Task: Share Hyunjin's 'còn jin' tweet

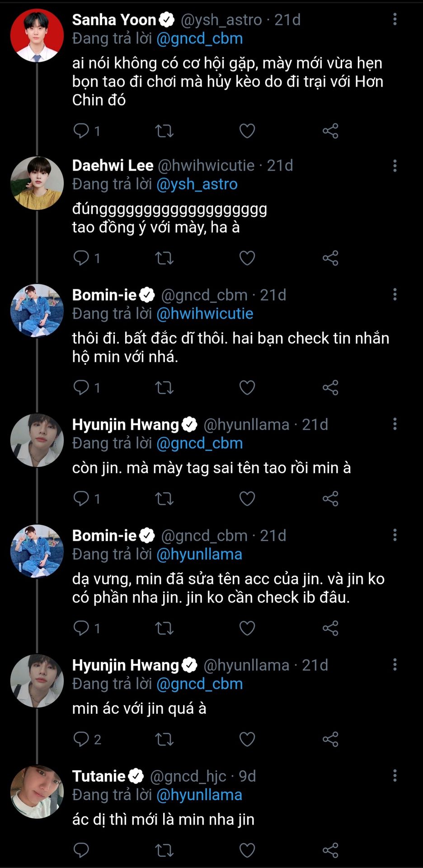Action: (330, 499)
